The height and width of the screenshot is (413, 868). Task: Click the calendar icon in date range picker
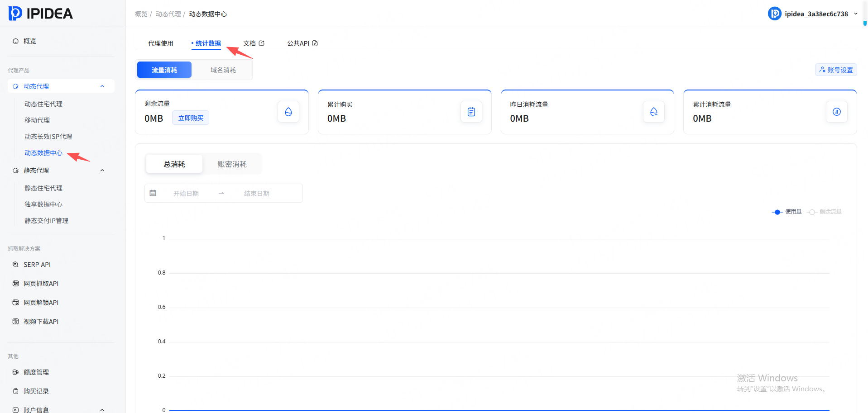coord(153,193)
